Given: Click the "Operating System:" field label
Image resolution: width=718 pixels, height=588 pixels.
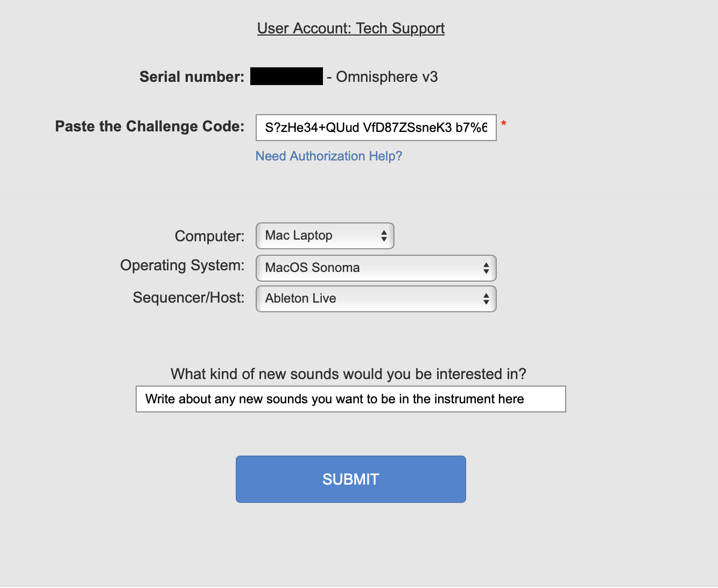Looking at the screenshot, I should 182,265.
